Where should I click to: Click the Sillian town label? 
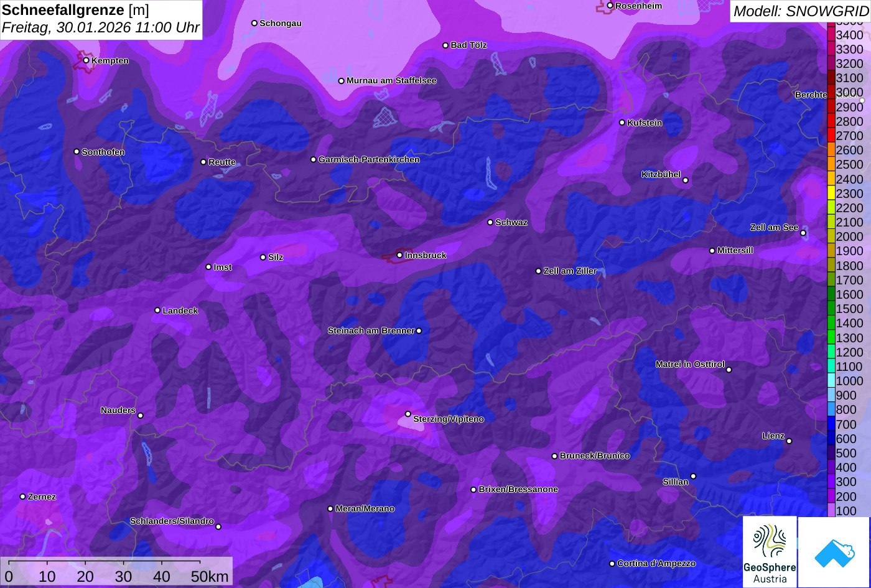pyautogui.click(x=676, y=482)
